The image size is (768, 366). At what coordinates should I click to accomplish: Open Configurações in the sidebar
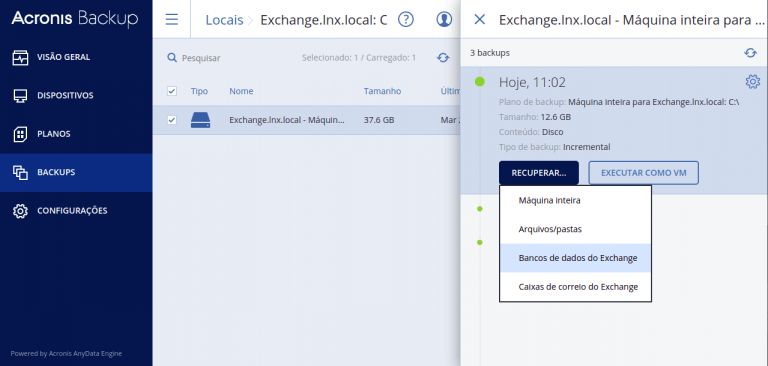coord(76,211)
